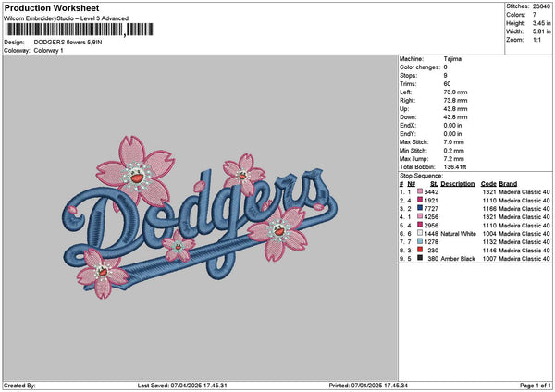Select the Total Bobbin value 136.41ft
Viewport: 555px width, 392px height.
[455, 167]
